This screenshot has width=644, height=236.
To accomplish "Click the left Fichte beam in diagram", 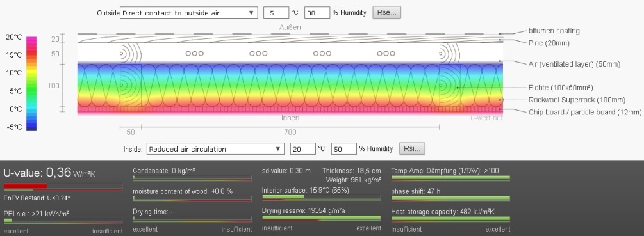I will 131,85.
